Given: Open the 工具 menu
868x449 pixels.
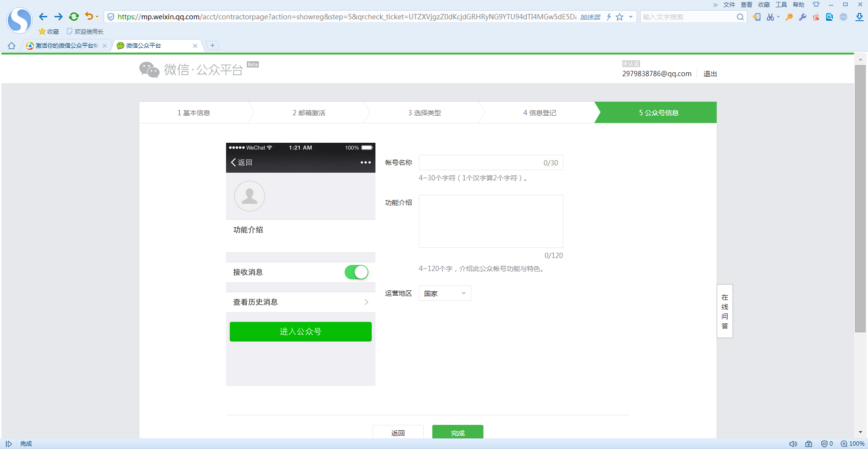Looking at the screenshot, I should point(781,5).
